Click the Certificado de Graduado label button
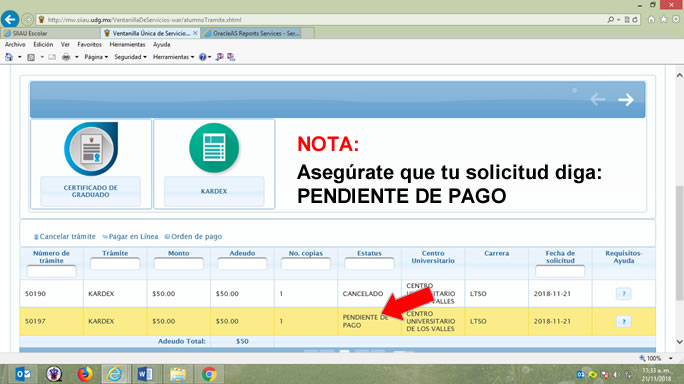The image size is (684, 384). tap(91, 191)
